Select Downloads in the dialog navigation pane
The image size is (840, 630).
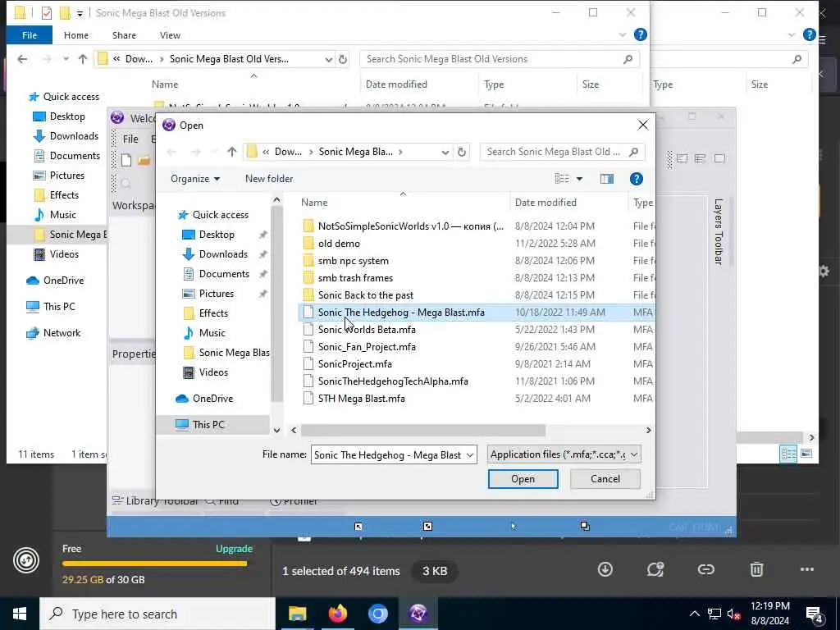tap(223, 254)
